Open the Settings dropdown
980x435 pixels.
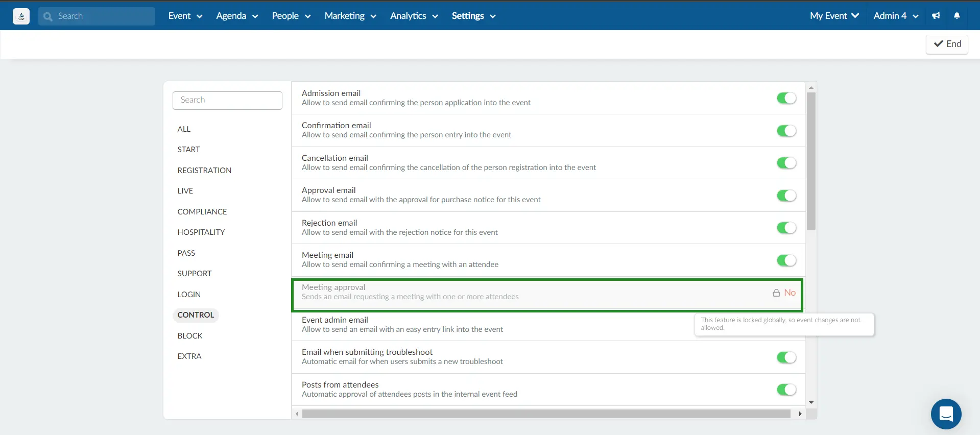click(473, 16)
